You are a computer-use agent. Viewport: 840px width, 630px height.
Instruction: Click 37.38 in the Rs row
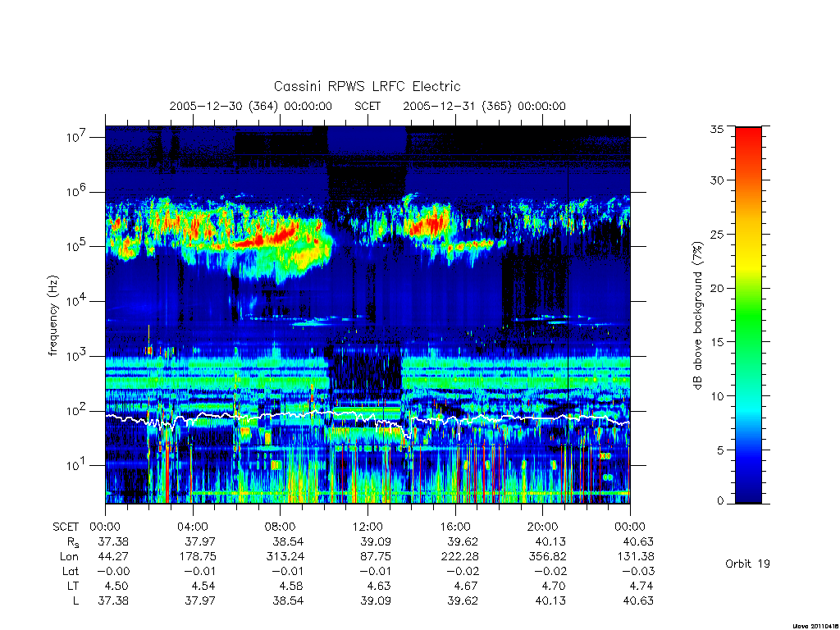[x=113, y=542]
